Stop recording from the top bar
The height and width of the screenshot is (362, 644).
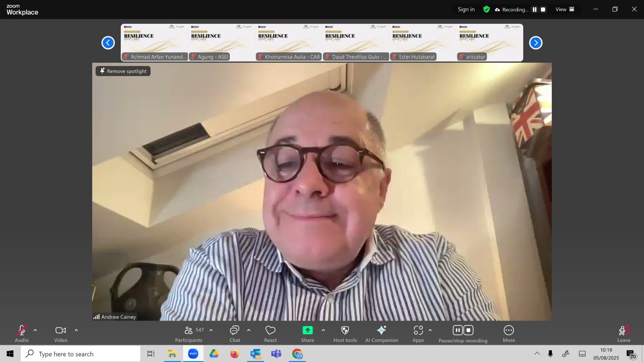(543, 9)
